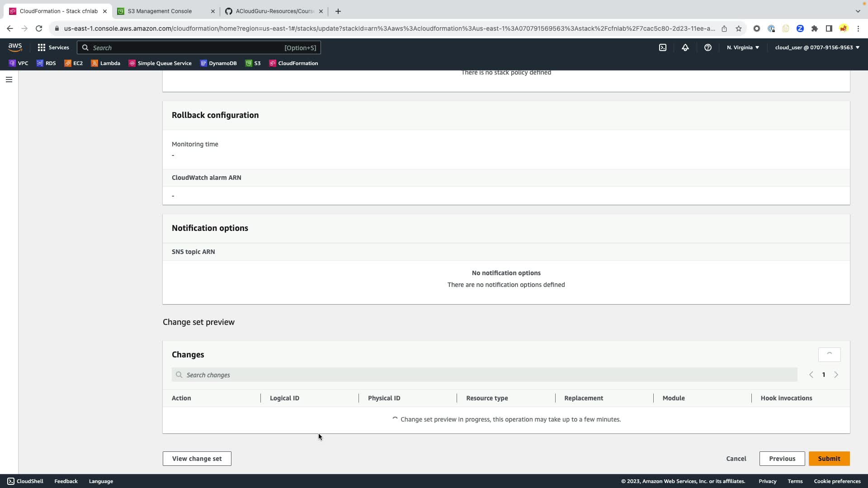This screenshot has height=488, width=868.
Task: Go to next page of changes
Action: point(836,375)
